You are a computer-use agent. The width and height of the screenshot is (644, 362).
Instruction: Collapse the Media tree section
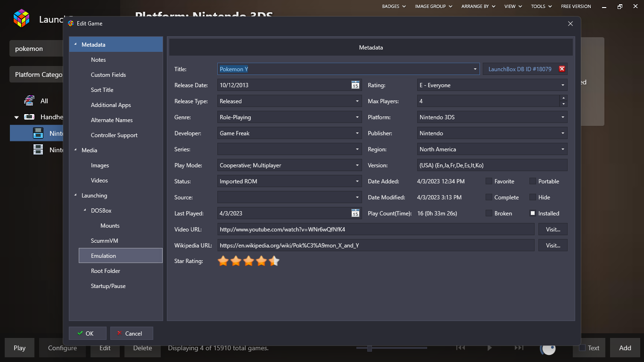[75, 150]
